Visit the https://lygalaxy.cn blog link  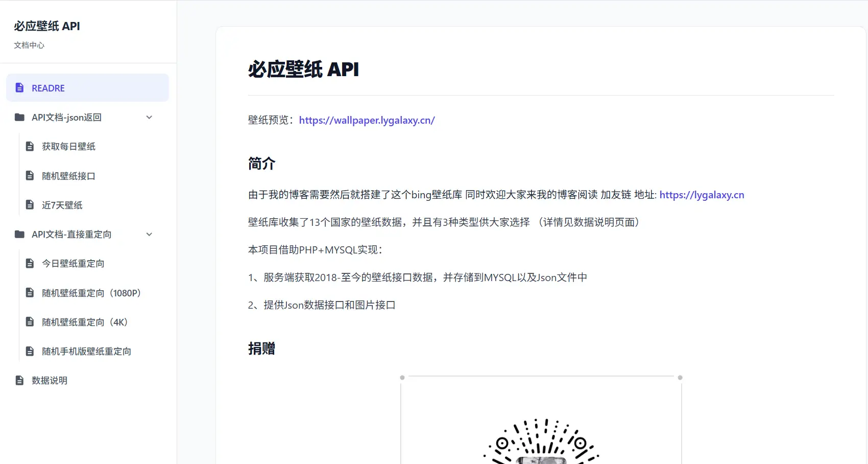pos(702,195)
